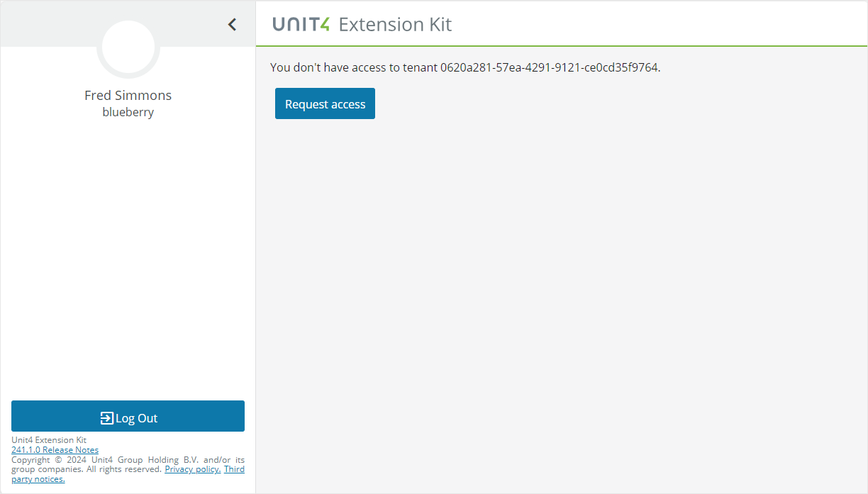Click the Log Out button label
This screenshot has width=868, height=494.
click(136, 418)
